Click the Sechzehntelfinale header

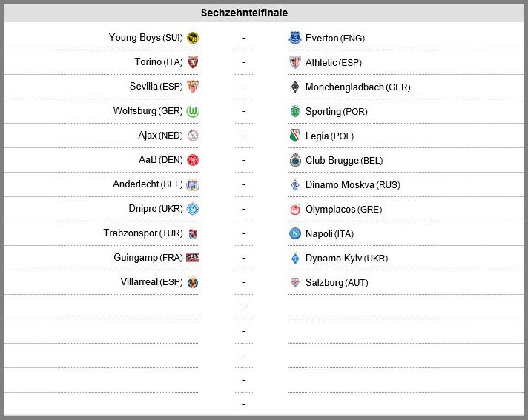coord(244,13)
